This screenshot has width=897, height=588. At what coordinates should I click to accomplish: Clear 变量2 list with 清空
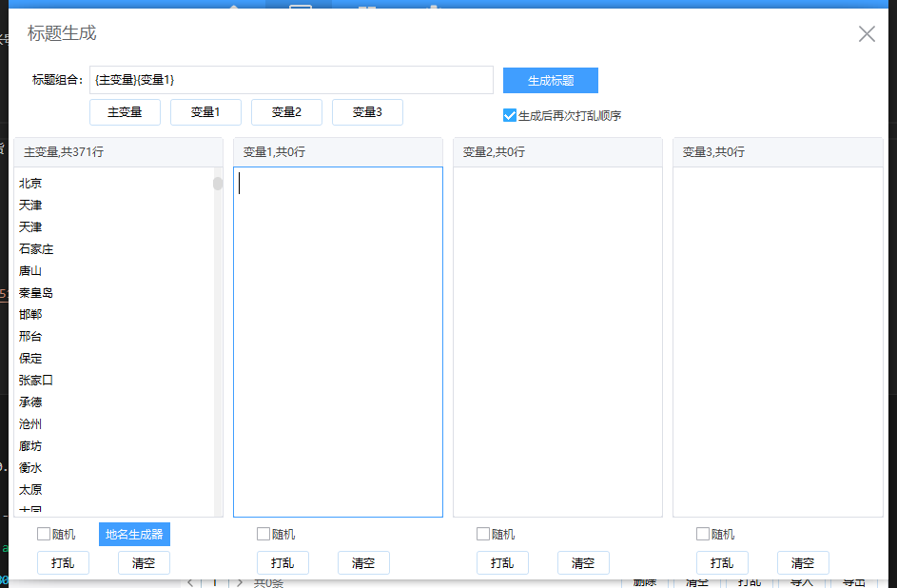(x=583, y=562)
